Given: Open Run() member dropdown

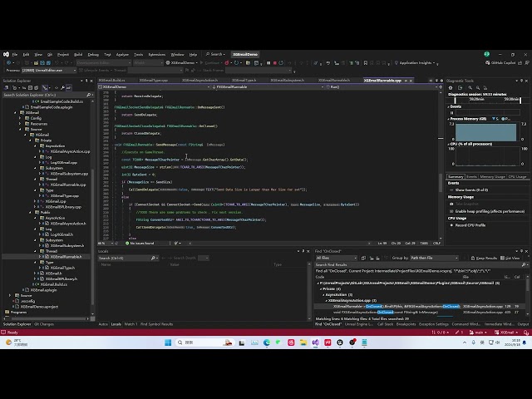Looking at the screenshot, I should 381,86.
